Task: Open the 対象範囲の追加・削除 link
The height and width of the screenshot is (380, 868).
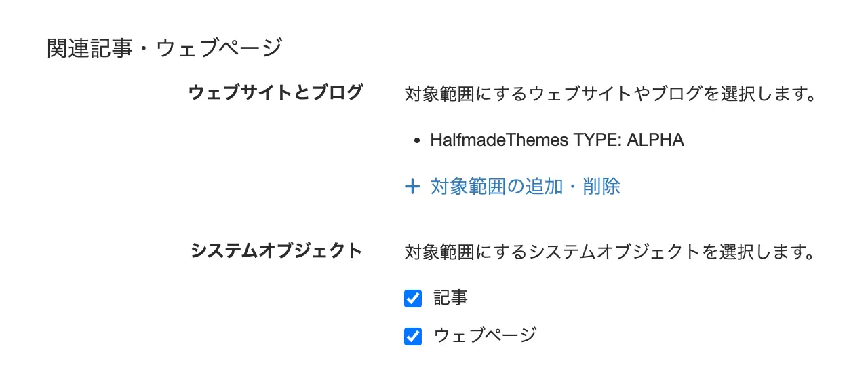Action: pos(525,187)
